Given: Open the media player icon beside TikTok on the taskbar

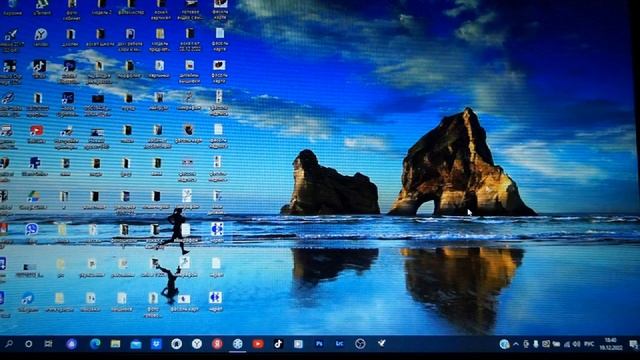Looking at the screenshot, I should 298,344.
